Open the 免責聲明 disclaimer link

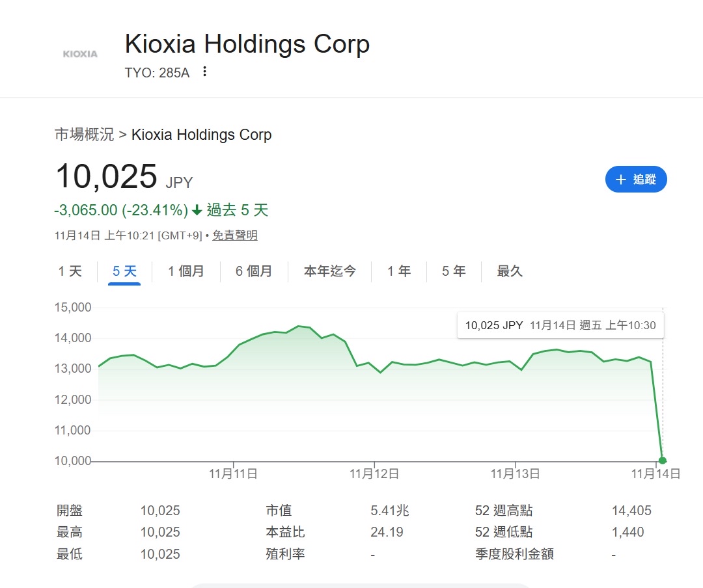[234, 235]
